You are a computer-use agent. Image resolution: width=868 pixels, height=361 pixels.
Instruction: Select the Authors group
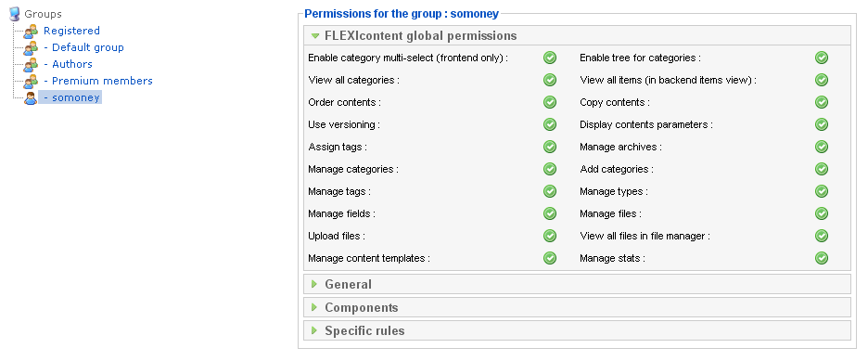(68, 64)
